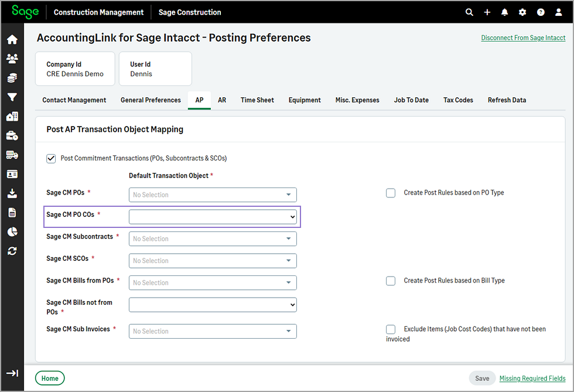Click the Default Transaction Object column label
This screenshot has width=574, height=392.
coord(169,176)
